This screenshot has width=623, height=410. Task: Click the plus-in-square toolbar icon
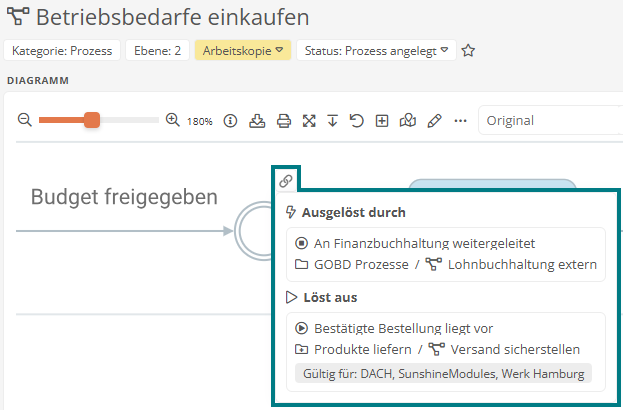click(382, 120)
